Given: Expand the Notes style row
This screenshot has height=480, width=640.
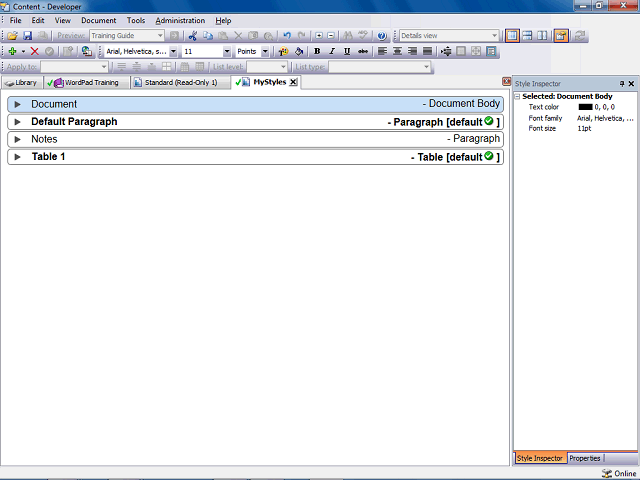Looking at the screenshot, I should (18, 140).
